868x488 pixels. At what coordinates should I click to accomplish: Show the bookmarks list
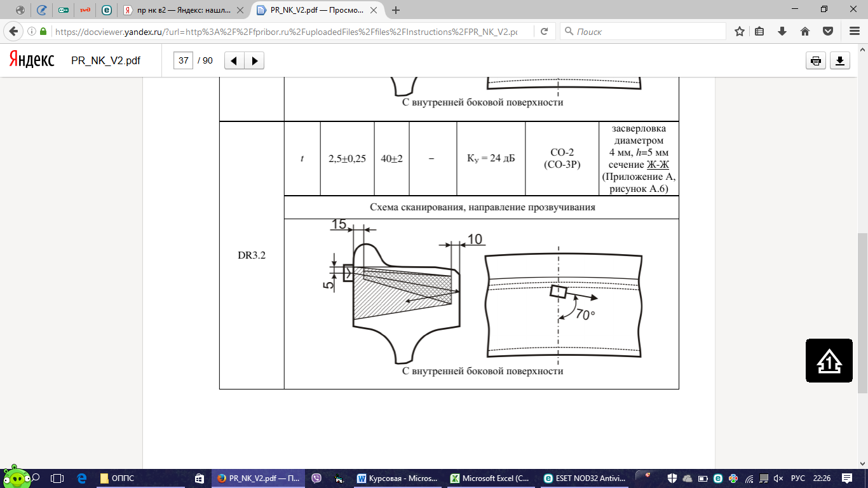pyautogui.click(x=760, y=31)
